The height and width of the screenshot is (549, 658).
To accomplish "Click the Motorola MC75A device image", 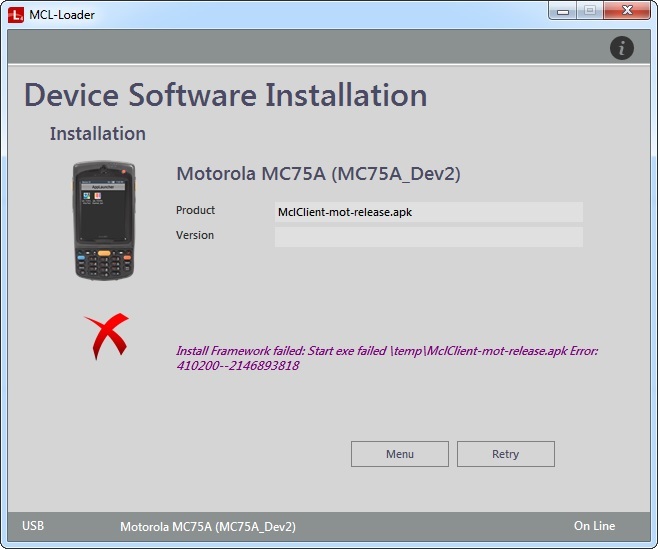I will tap(104, 221).
